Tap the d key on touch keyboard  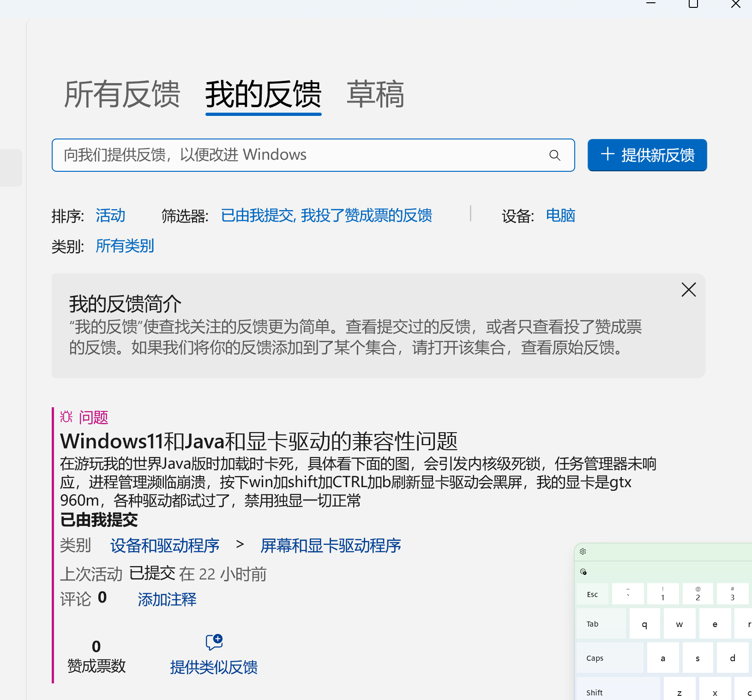[x=733, y=658]
